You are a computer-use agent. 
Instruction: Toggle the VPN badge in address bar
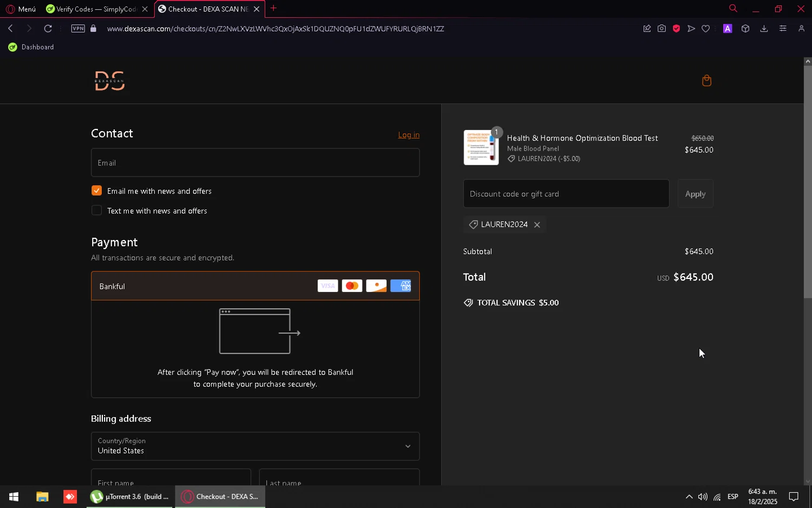(78, 28)
